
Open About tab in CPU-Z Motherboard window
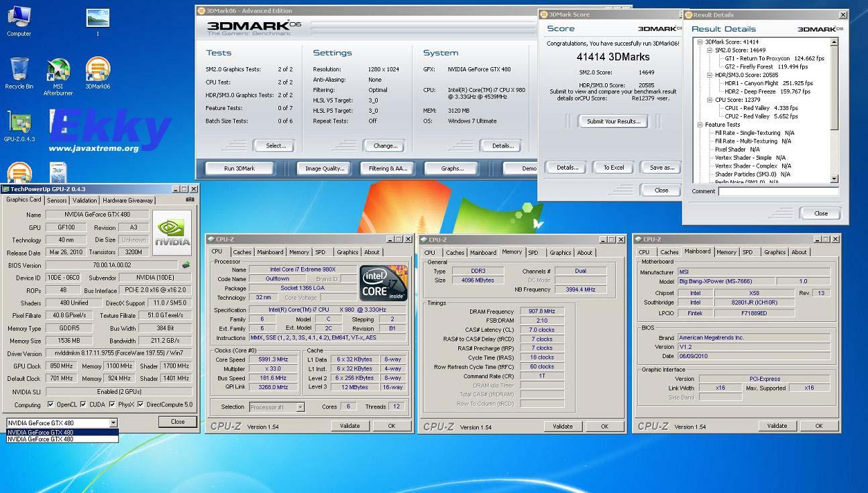(x=799, y=252)
